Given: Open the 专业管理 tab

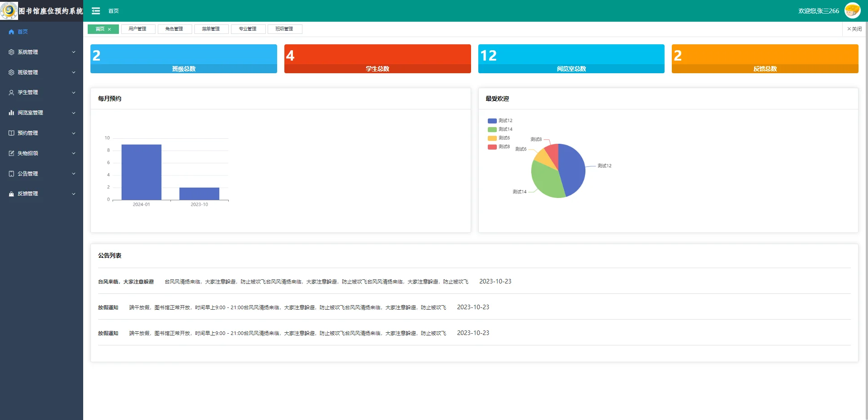Looking at the screenshot, I should [248, 29].
